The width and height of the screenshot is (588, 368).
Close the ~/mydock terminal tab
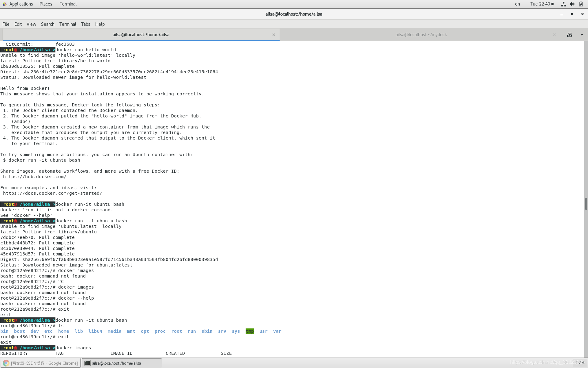coord(554,35)
